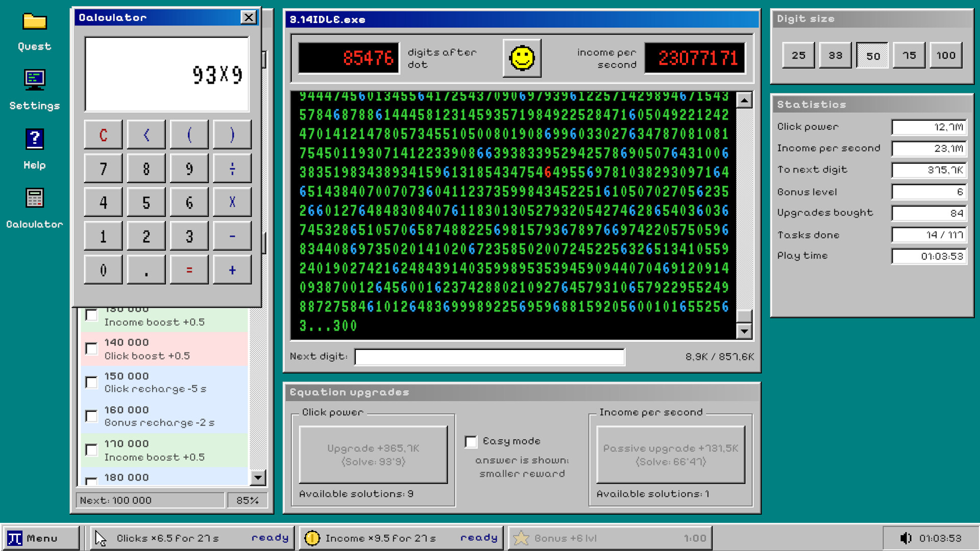
Task: Open the Help question mark icon
Action: [34, 139]
